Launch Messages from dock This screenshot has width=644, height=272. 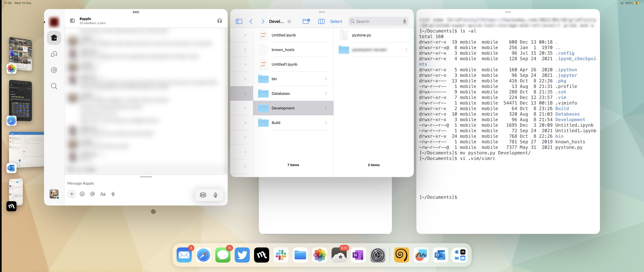point(223,255)
